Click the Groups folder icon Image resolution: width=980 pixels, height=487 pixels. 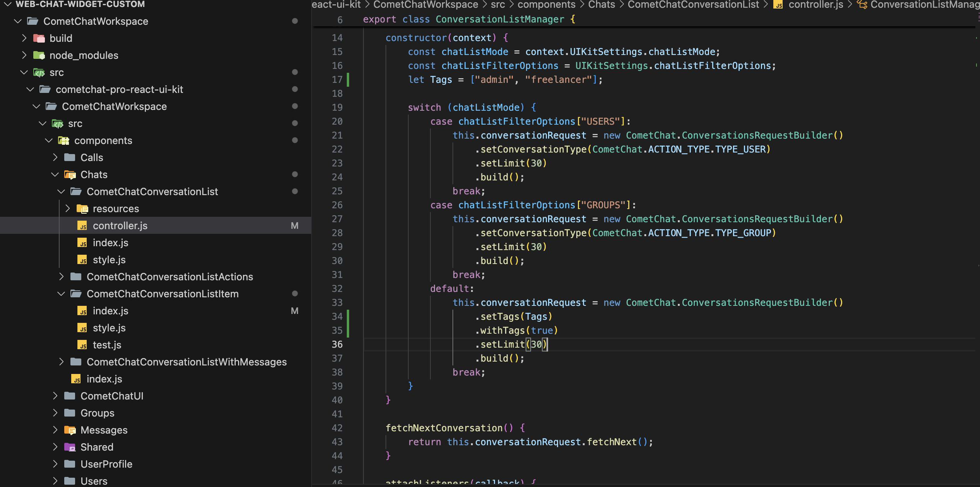[70, 413]
